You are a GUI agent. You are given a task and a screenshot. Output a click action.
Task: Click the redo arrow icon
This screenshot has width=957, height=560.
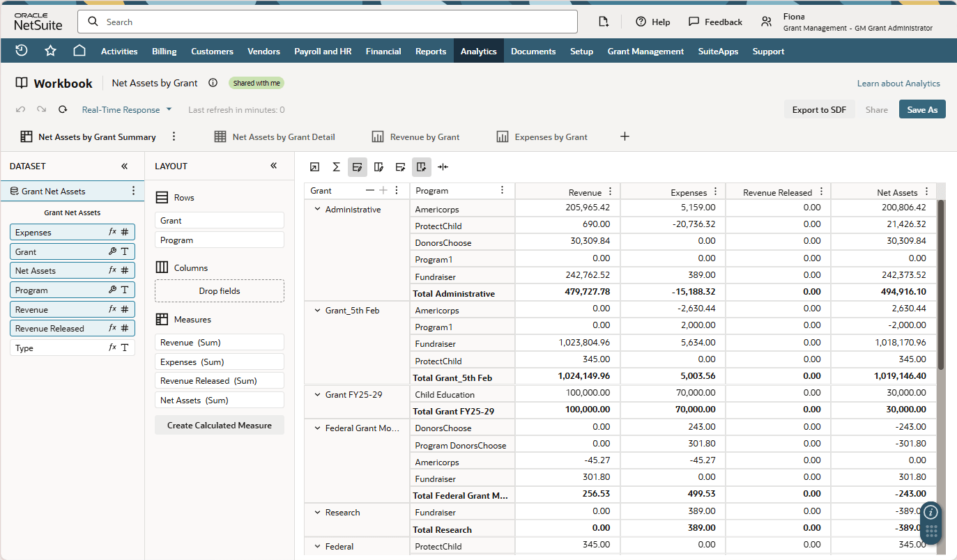tap(40, 109)
